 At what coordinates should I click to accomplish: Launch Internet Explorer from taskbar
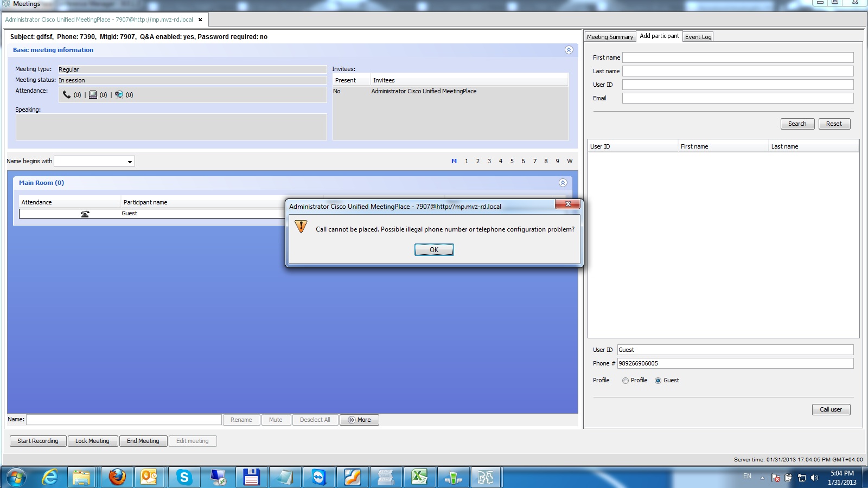[50, 478]
